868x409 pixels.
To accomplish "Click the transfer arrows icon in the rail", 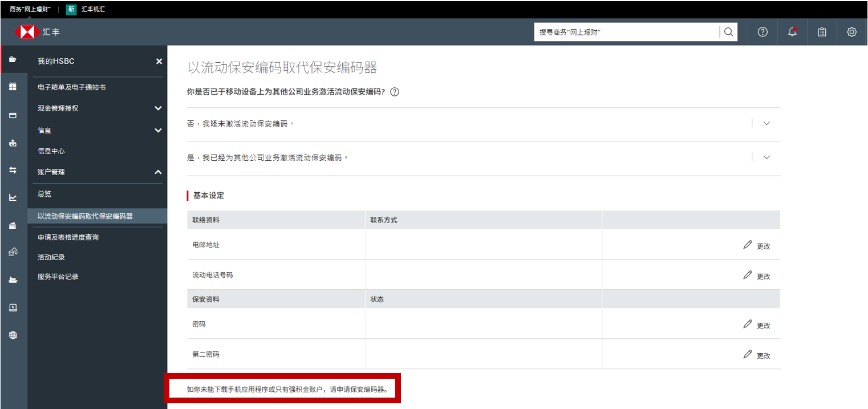I will [13, 170].
